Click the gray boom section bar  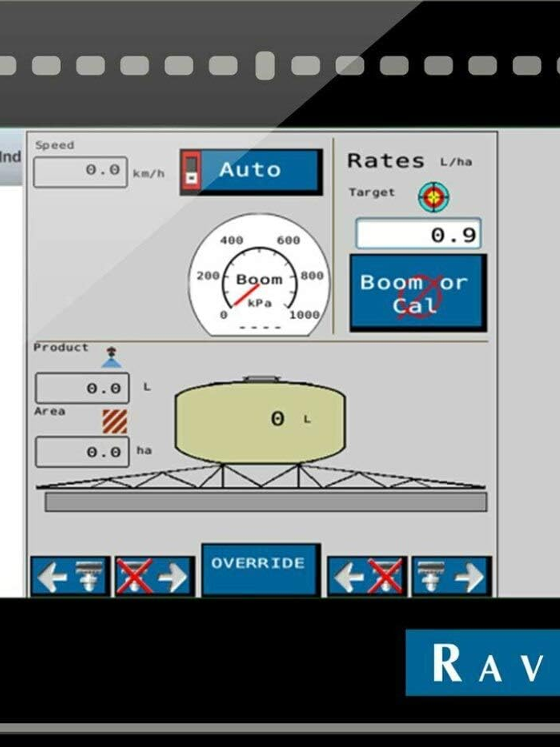pyautogui.click(x=265, y=502)
